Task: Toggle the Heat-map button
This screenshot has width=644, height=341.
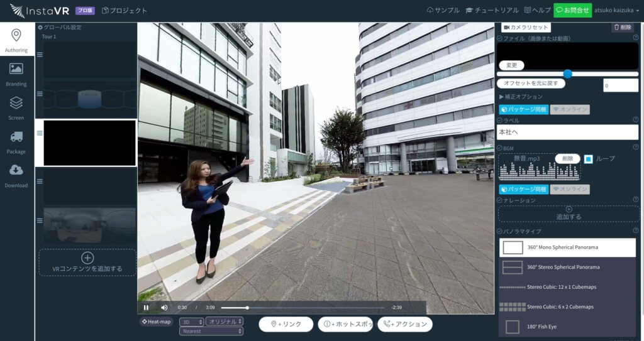Action: tap(157, 322)
